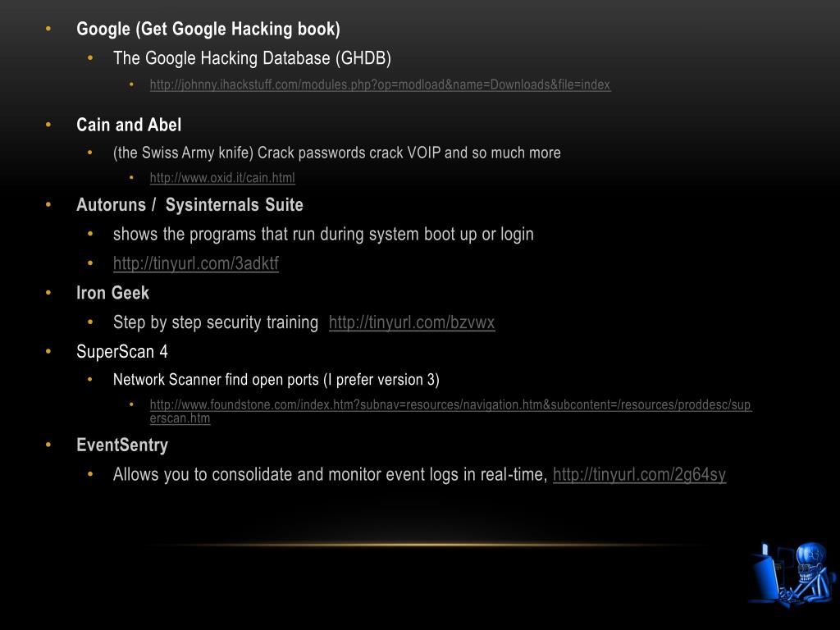
Task: Select the Cain and Abel heading
Action: [129, 125]
